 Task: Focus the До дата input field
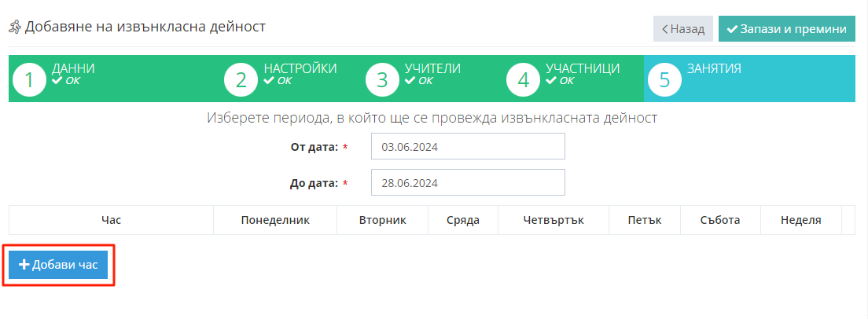[468, 182]
